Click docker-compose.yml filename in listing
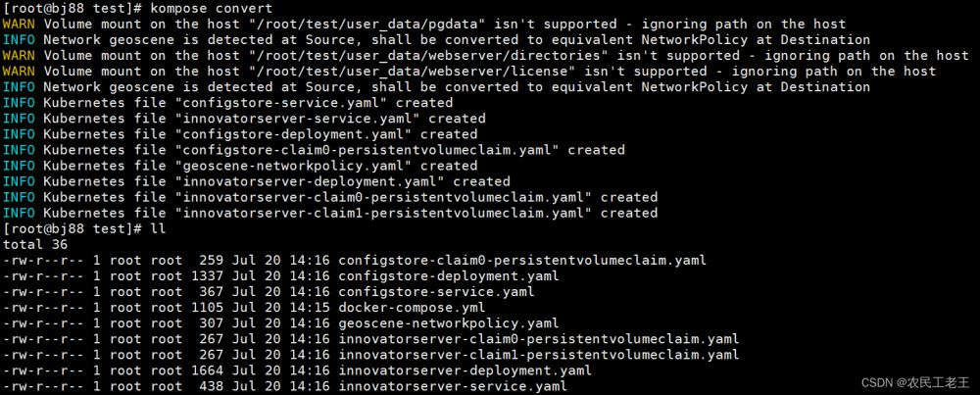The image size is (980, 395). click(412, 308)
